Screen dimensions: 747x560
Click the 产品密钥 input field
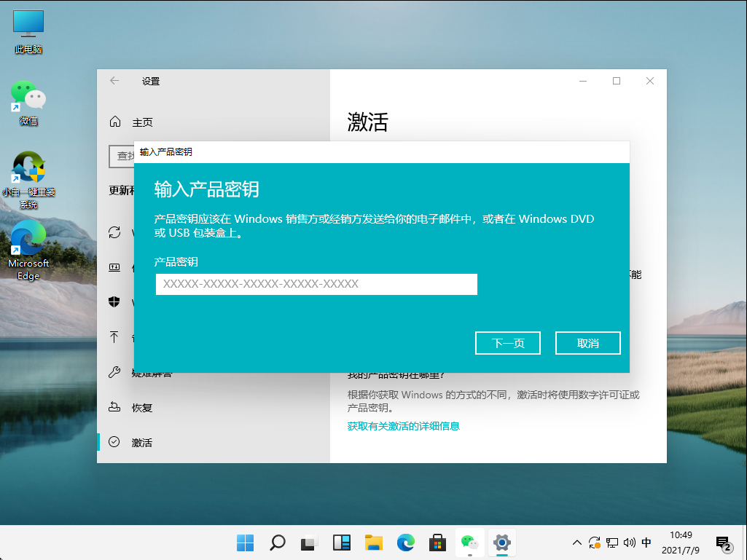316,284
